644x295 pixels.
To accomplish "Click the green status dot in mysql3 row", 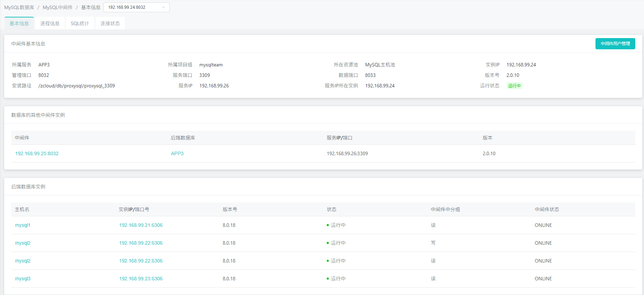I will (x=328, y=279).
